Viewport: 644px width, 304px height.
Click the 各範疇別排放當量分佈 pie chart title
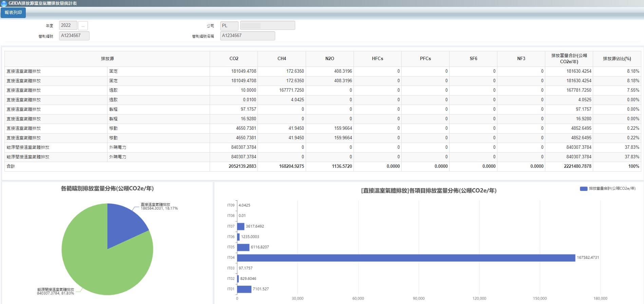click(107, 189)
